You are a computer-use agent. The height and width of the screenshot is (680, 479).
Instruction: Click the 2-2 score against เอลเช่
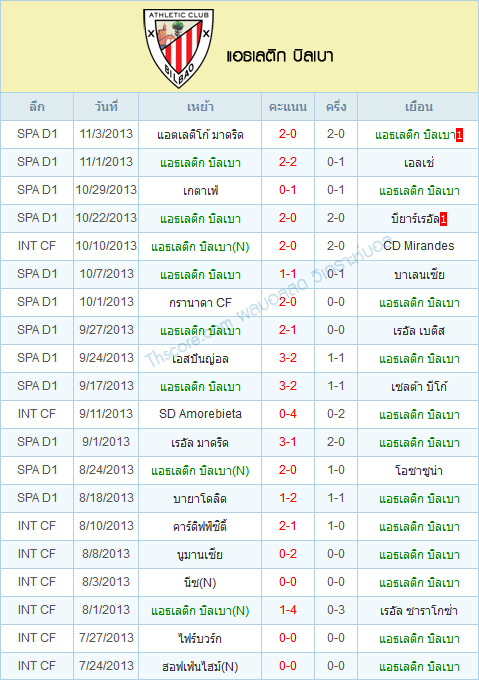[x=288, y=162]
